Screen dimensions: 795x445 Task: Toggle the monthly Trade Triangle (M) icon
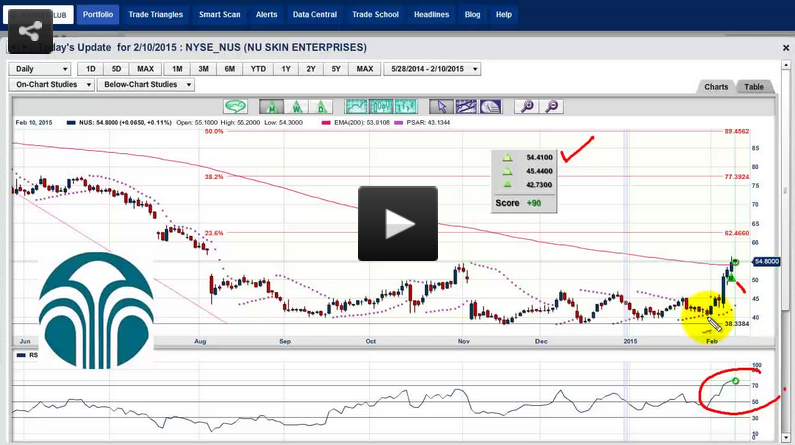[270, 106]
